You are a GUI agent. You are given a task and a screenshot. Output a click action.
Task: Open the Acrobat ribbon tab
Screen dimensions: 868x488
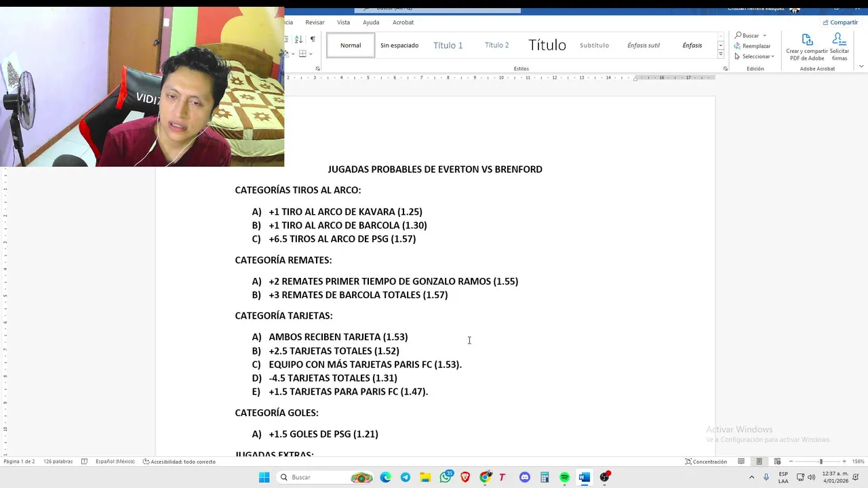[403, 22]
